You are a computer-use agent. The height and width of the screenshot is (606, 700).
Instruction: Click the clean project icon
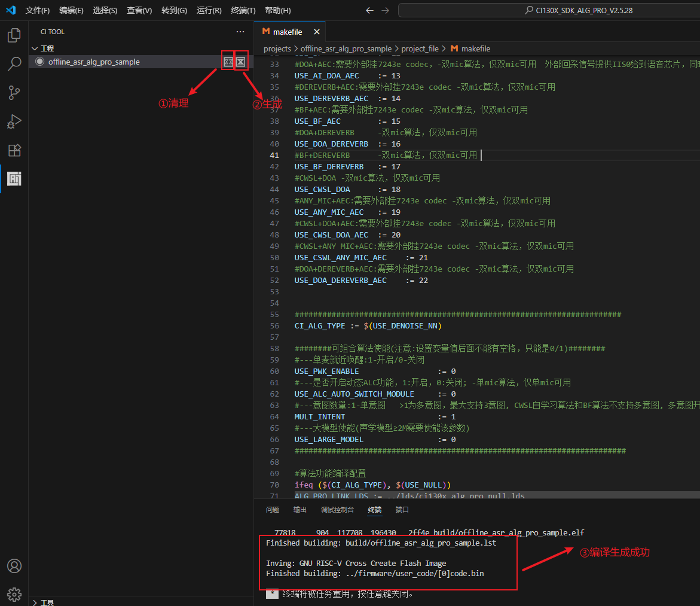point(228,62)
